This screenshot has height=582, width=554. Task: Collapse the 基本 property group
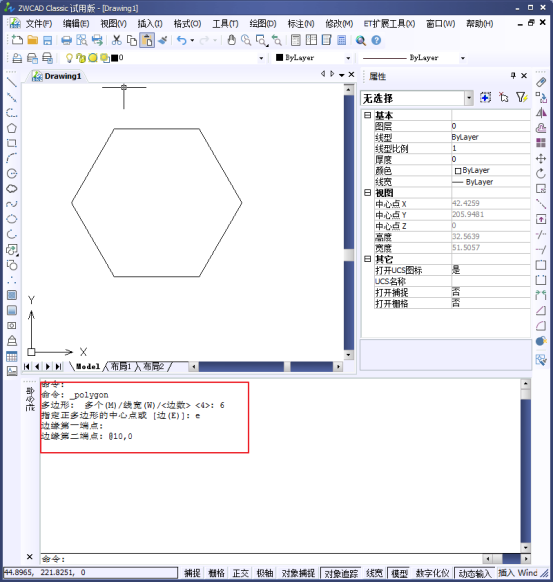pyautogui.click(x=367, y=115)
